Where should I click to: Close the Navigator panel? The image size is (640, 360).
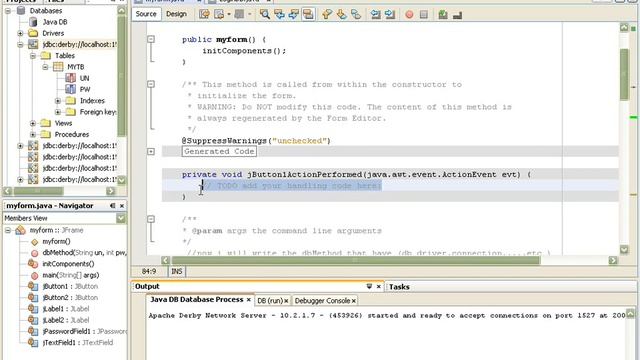122,206
